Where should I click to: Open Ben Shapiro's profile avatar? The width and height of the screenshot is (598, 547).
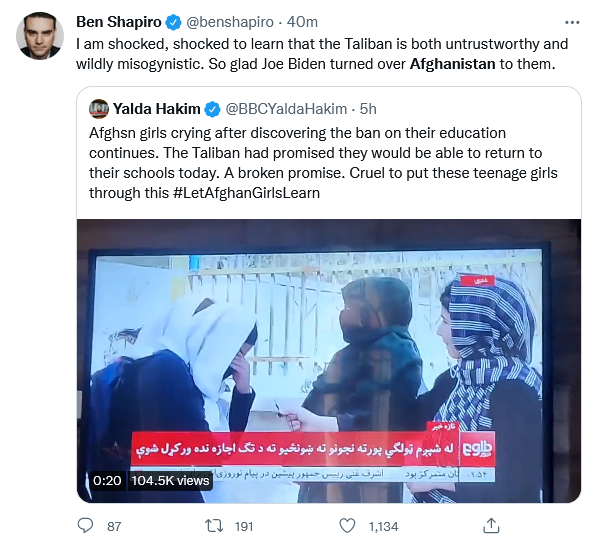[x=40, y=36]
